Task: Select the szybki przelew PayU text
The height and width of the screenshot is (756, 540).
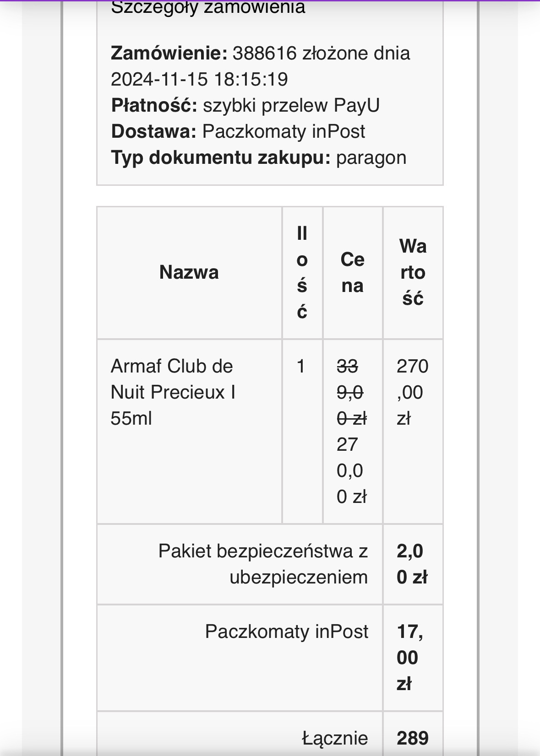Action: 291,106
